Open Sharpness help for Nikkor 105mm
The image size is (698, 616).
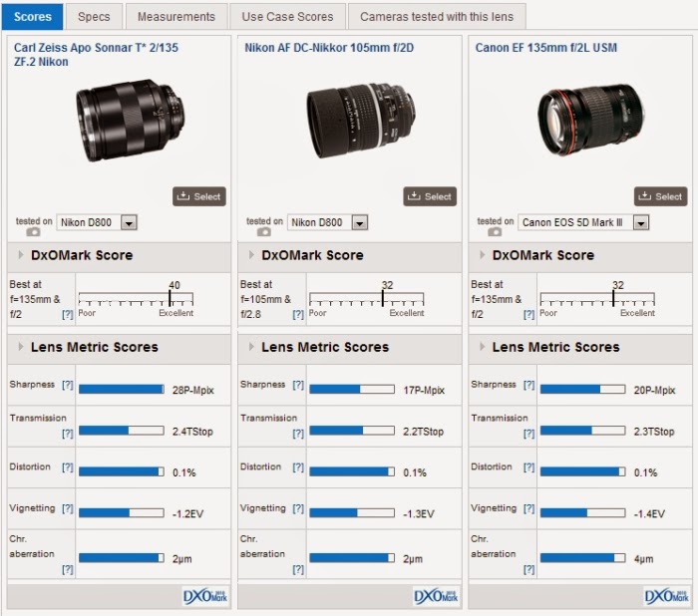[298, 385]
